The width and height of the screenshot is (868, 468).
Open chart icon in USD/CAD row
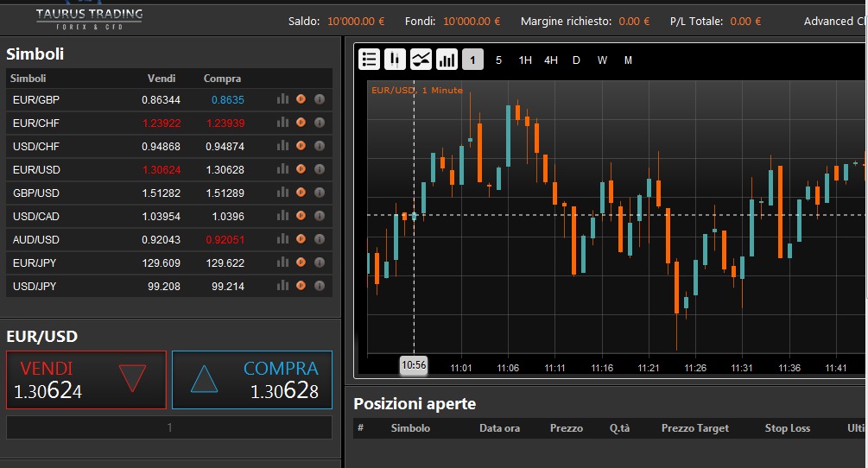[x=283, y=215]
